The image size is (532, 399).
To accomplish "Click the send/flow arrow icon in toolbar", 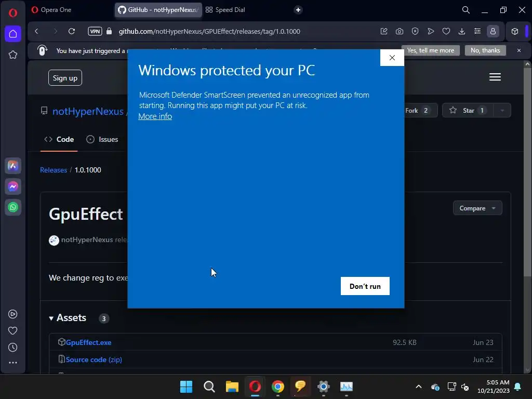I will [431, 31].
